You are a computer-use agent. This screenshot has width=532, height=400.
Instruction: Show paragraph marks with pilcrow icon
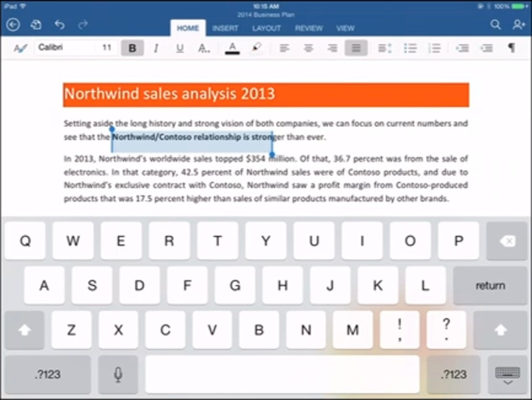click(x=512, y=48)
